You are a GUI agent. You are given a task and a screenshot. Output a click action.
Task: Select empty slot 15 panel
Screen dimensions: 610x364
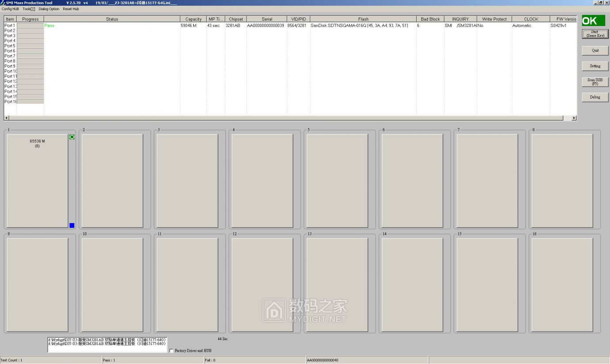[487, 285]
